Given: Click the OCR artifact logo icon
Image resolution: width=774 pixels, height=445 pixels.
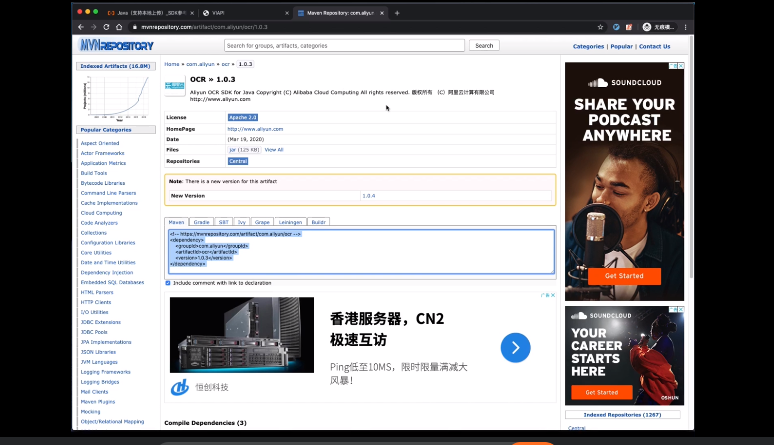Looking at the screenshot, I should [x=174, y=85].
